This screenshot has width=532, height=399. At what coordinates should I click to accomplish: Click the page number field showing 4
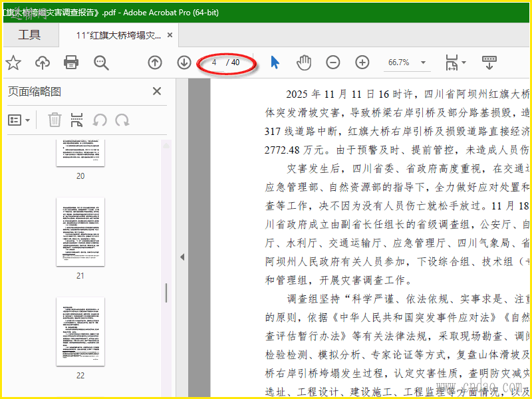213,63
